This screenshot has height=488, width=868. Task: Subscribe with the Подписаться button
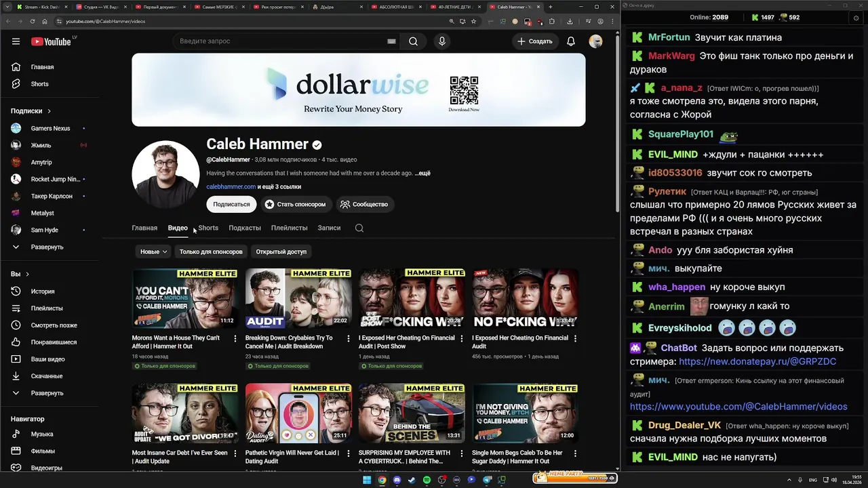pyautogui.click(x=231, y=204)
